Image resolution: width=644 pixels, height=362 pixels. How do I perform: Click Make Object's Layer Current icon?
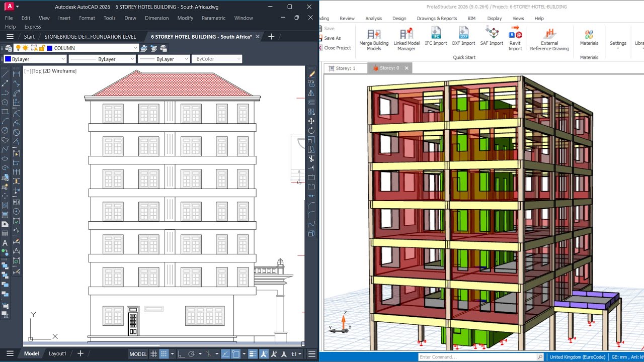coord(144,48)
